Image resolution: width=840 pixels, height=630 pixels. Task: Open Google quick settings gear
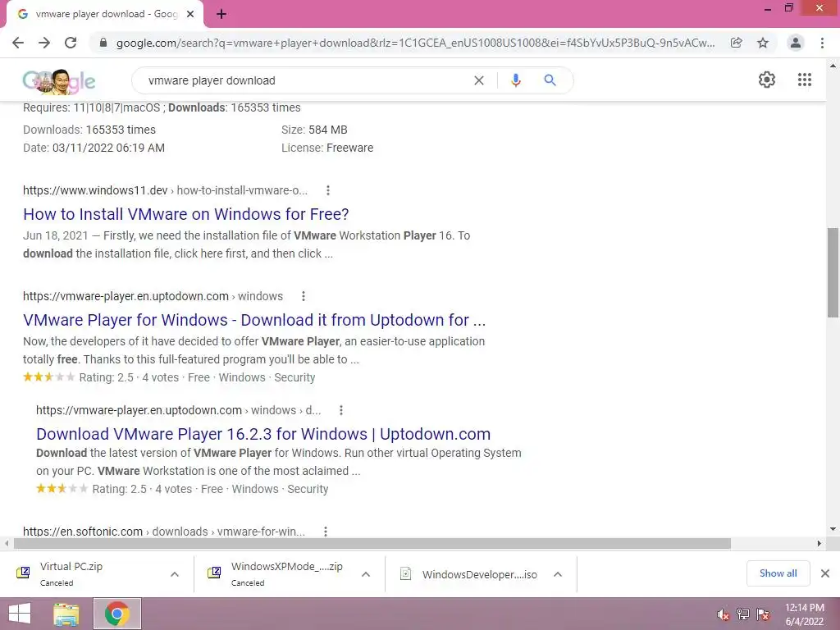[x=767, y=80]
